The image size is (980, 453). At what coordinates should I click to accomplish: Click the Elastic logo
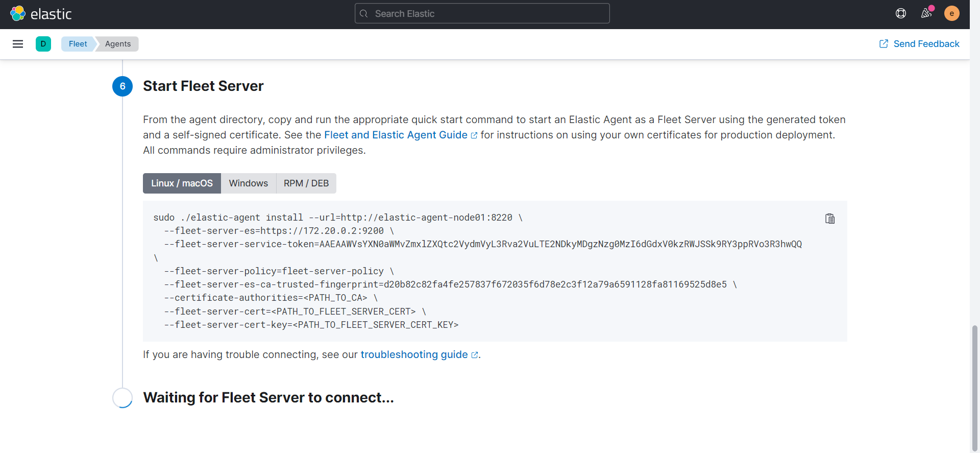point(41,14)
